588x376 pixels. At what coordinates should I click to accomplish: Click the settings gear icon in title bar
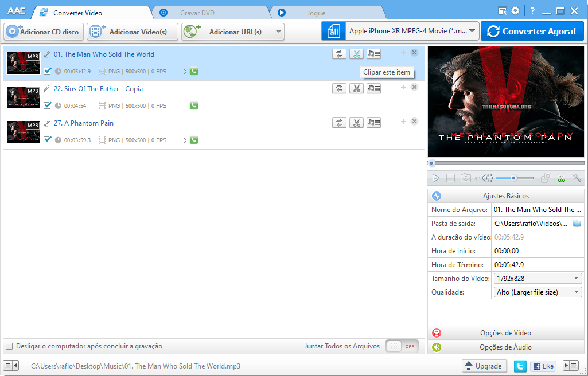pyautogui.click(x=515, y=11)
